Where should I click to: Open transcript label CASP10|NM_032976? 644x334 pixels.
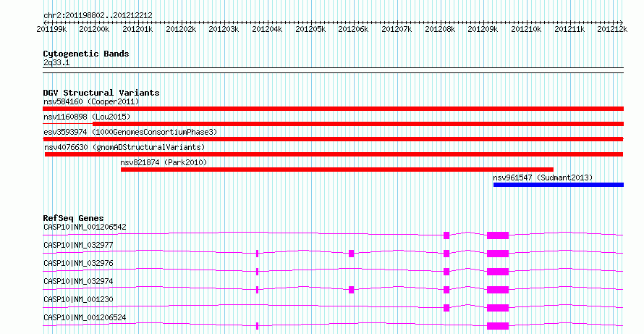[x=78, y=263]
